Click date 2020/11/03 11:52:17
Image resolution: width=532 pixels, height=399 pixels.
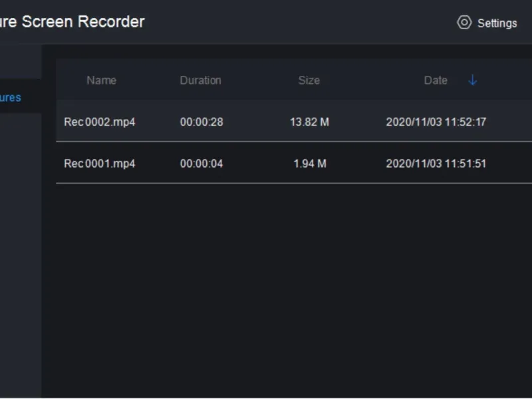[x=436, y=122]
